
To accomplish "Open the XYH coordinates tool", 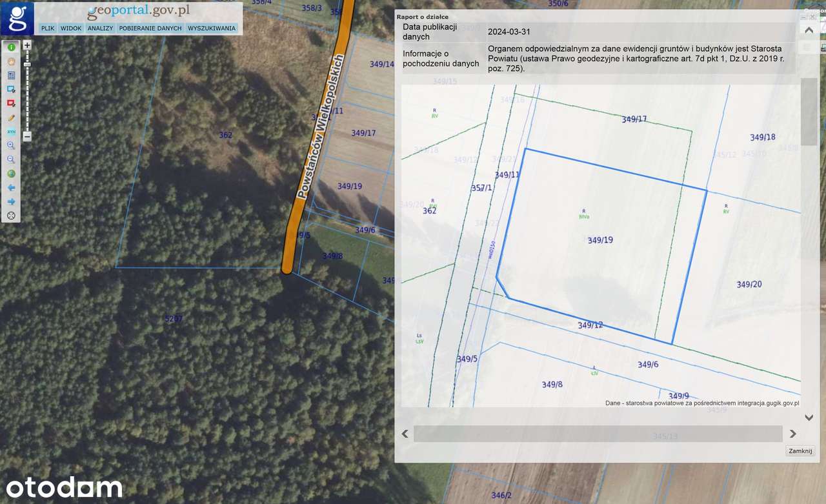I will click(x=11, y=132).
